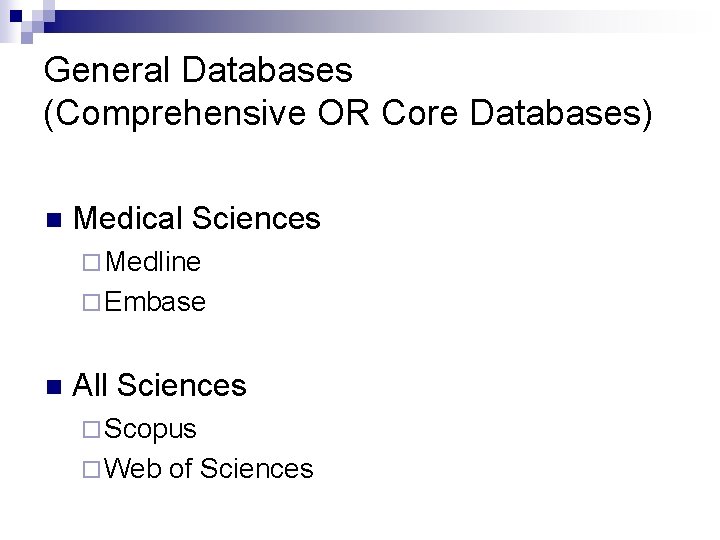Choose the "Web of Sciences" list item
The height and width of the screenshot is (540, 720).
point(208,468)
